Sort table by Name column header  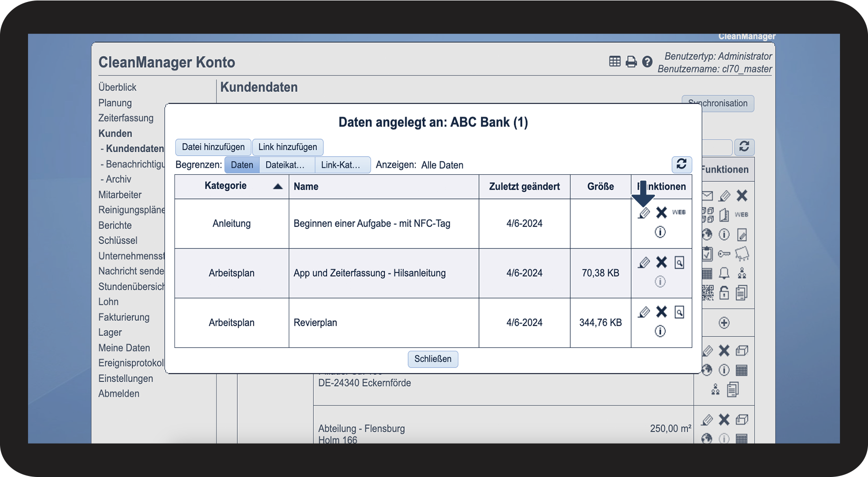[306, 187]
